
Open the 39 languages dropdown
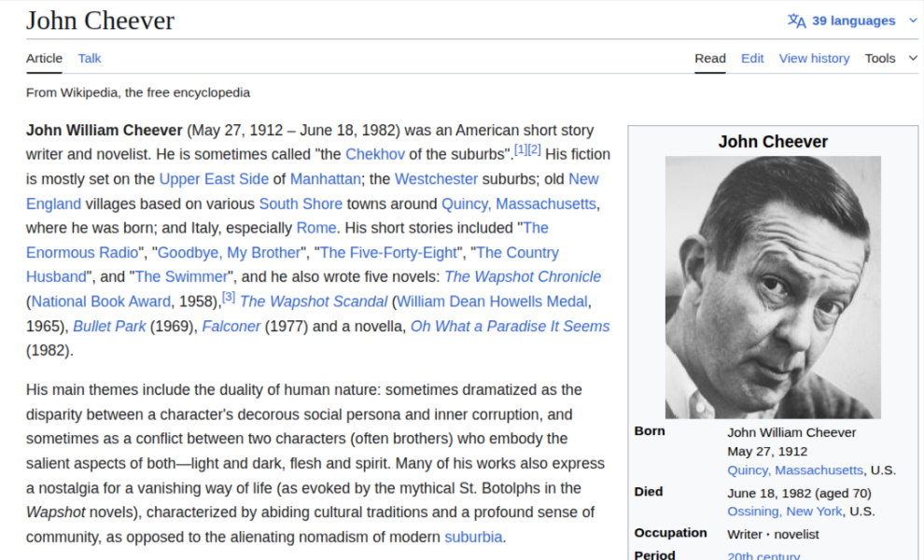tap(853, 21)
